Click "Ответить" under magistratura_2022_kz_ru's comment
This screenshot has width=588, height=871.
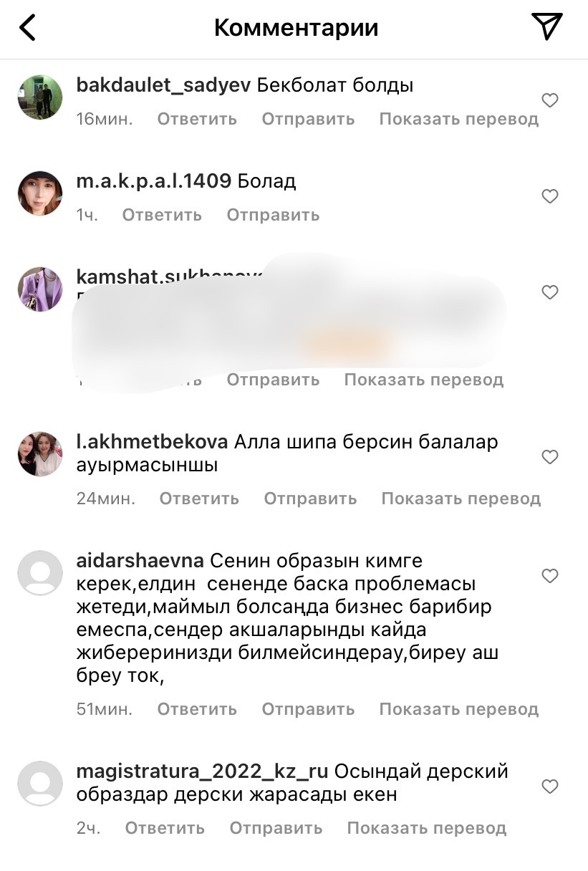pyautogui.click(x=165, y=828)
